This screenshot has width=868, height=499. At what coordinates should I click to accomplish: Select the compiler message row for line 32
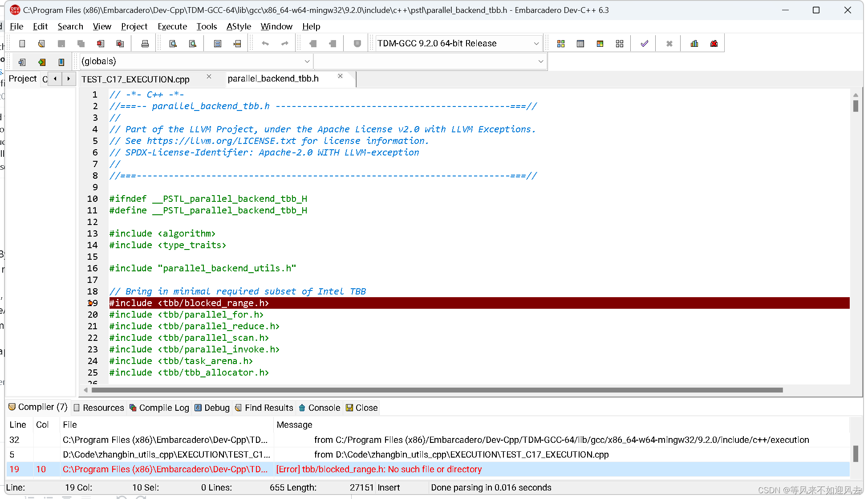pos(427,440)
